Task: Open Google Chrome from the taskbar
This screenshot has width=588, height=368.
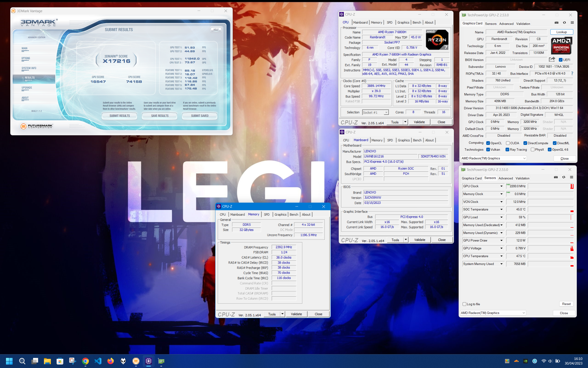Action: (x=85, y=361)
